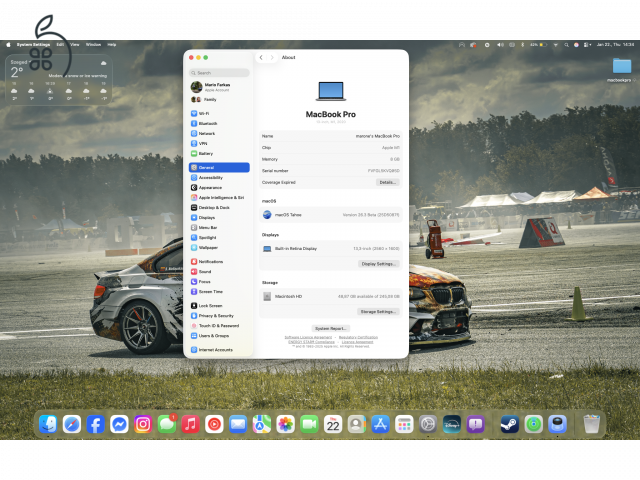Open the Apps launcher grid in the dock

[404, 424]
